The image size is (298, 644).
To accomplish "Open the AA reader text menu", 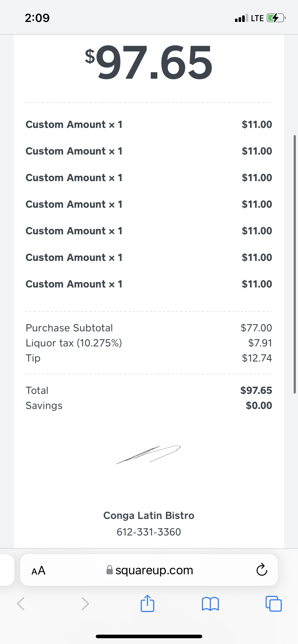I will (39, 570).
